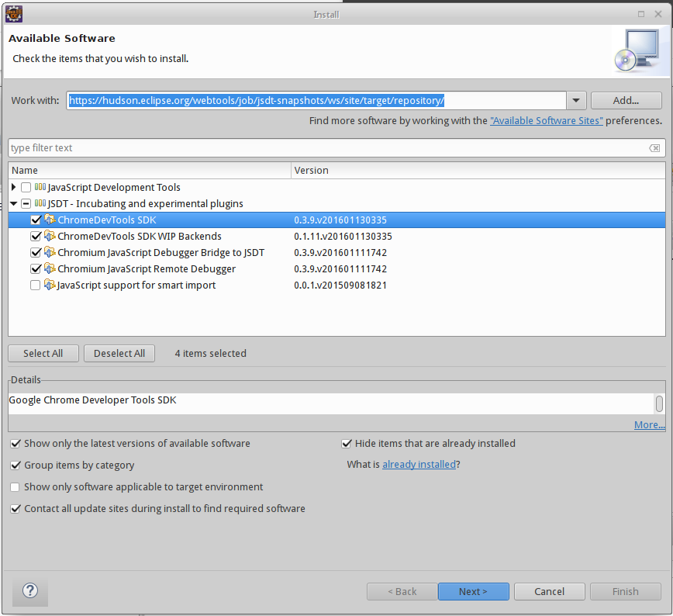Sort by the Name column header
Viewport: 673px width, 616px height.
150,171
